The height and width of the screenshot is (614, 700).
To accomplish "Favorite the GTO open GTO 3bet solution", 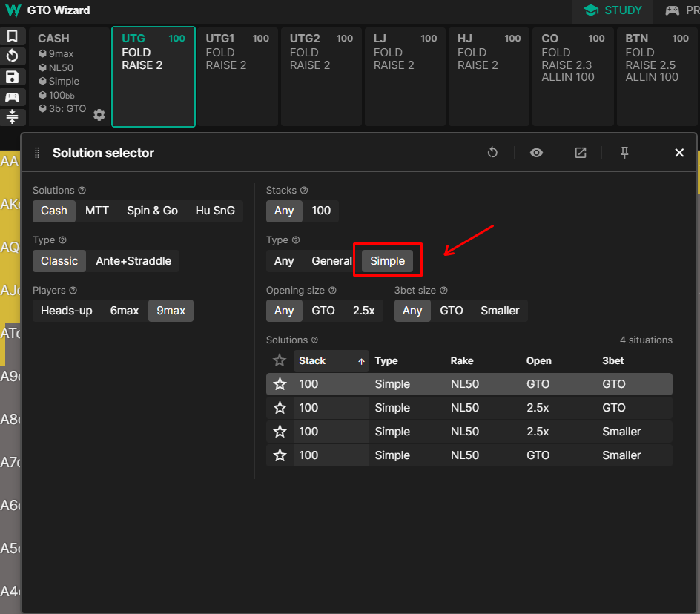I will point(280,384).
